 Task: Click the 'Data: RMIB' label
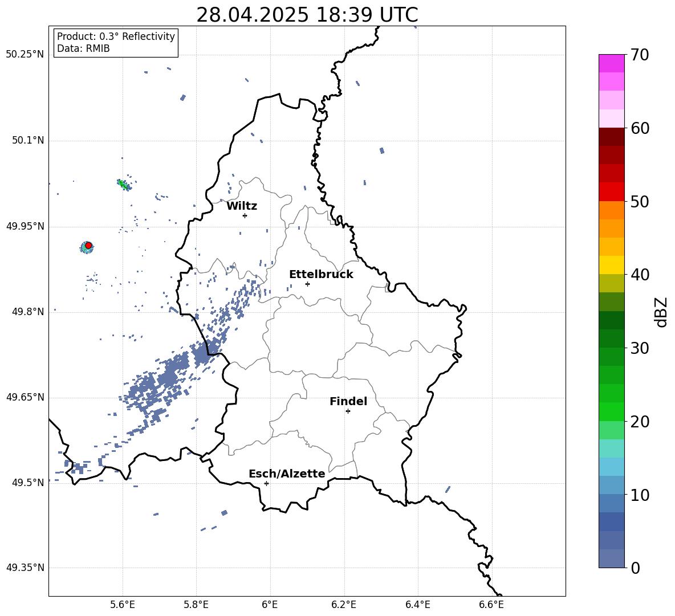pos(83,48)
